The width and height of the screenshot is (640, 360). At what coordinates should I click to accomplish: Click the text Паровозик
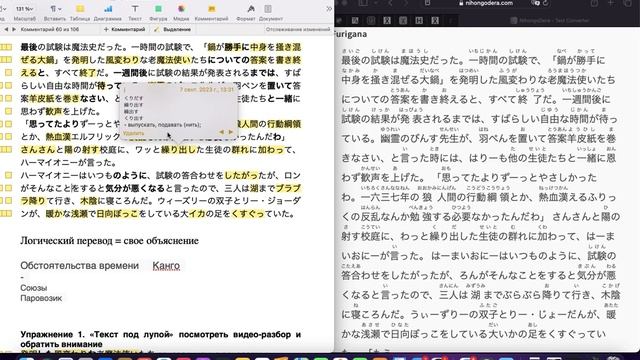[x=41, y=298]
